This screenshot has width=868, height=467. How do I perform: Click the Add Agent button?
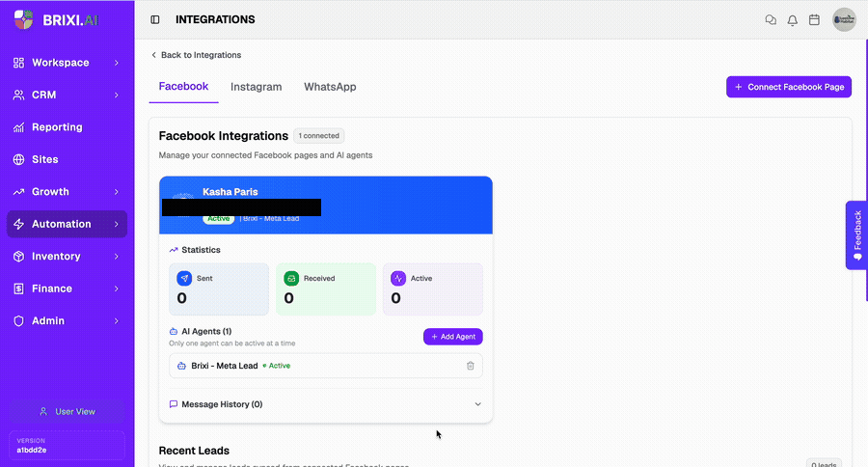pyautogui.click(x=453, y=337)
